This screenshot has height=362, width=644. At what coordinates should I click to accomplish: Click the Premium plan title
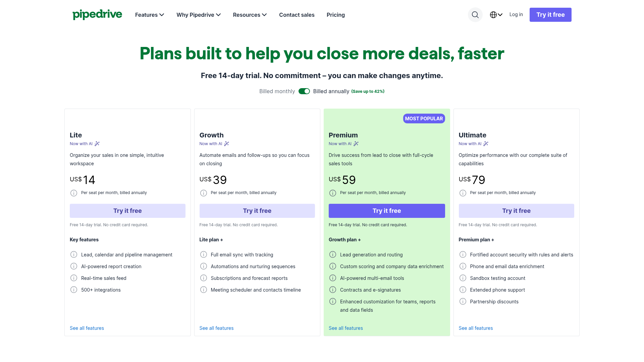(343, 135)
